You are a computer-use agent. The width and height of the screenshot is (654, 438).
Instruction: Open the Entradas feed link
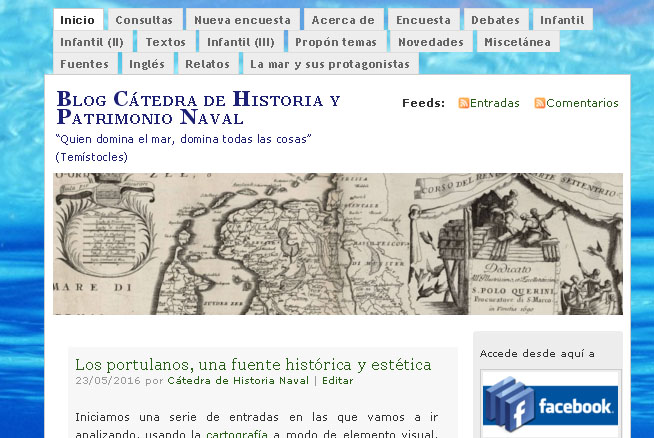click(495, 103)
